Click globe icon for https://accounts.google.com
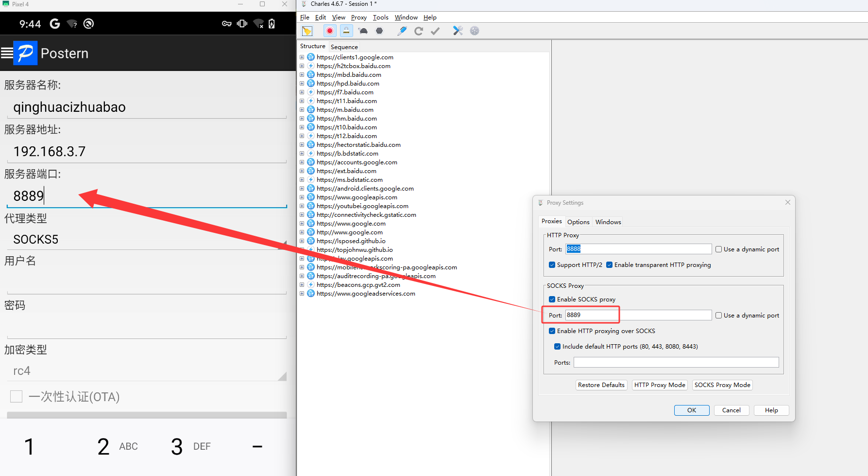868x476 pixels. click(311, 162)
